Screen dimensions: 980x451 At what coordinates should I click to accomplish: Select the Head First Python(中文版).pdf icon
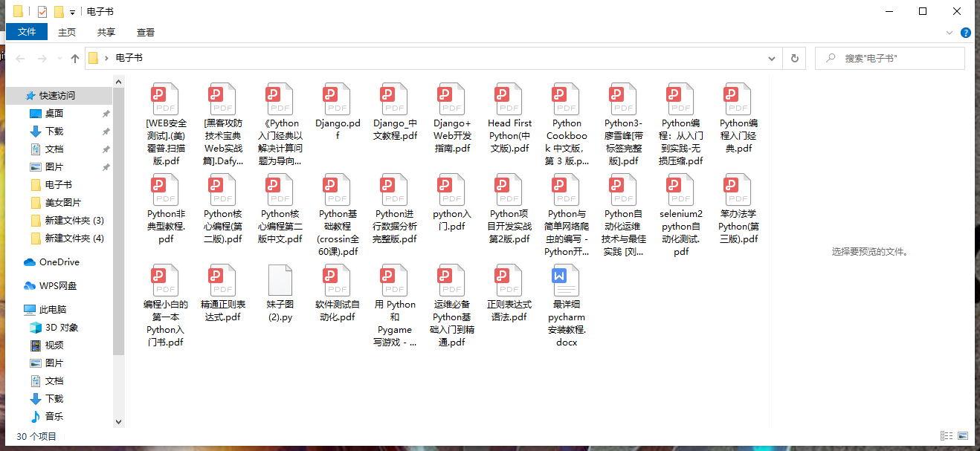tap(510, 99)
